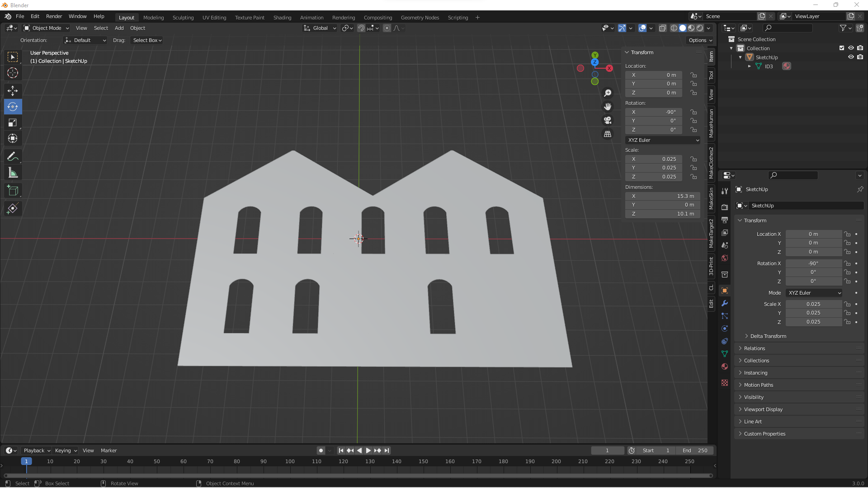
Task: Open the Output properties tab icon
Action: [725, 220]
